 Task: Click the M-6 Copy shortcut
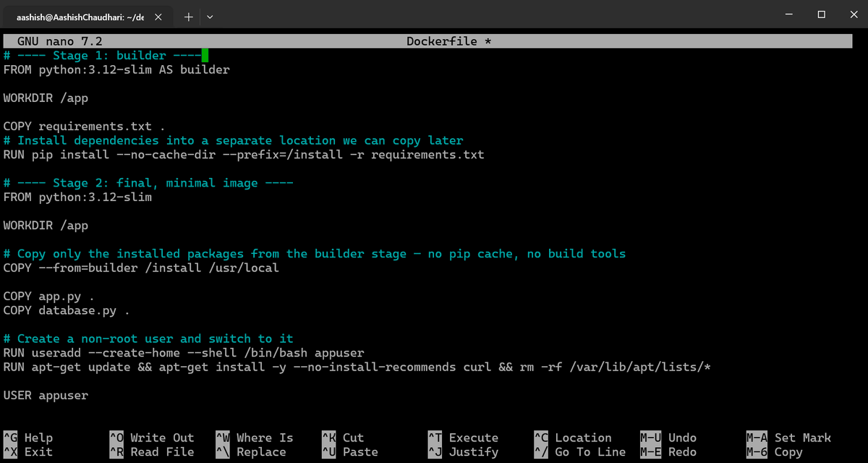click(x=775, y=452)
